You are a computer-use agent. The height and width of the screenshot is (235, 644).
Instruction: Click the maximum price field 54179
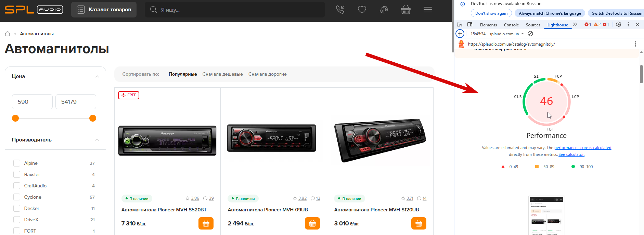pos(76,102)
